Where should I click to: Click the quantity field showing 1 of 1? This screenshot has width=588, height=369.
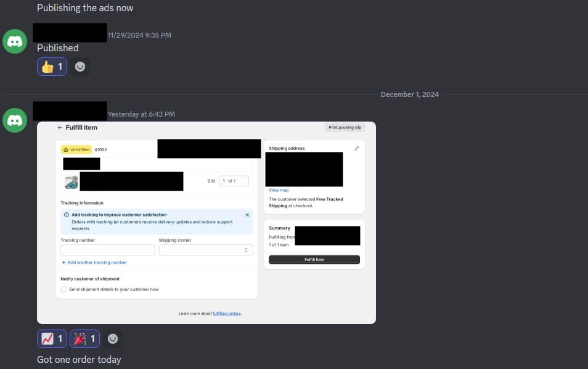[x=234, y=181]
